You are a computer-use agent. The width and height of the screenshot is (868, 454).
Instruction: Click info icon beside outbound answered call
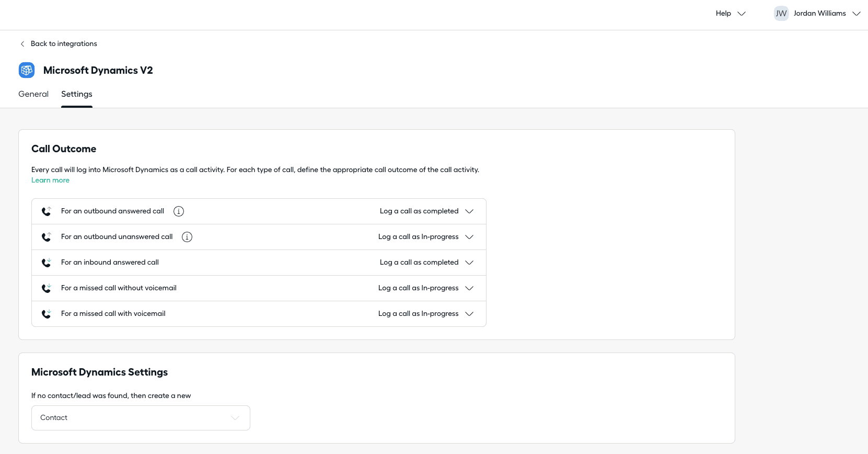(x=179, y=211)
